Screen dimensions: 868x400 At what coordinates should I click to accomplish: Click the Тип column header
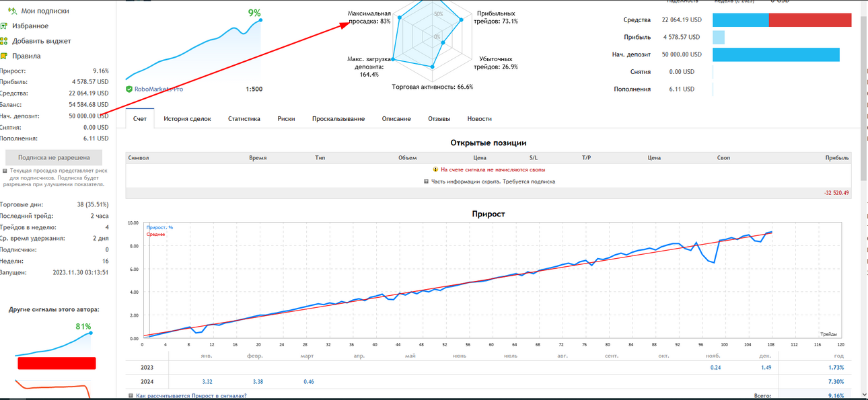pos(320,158)
